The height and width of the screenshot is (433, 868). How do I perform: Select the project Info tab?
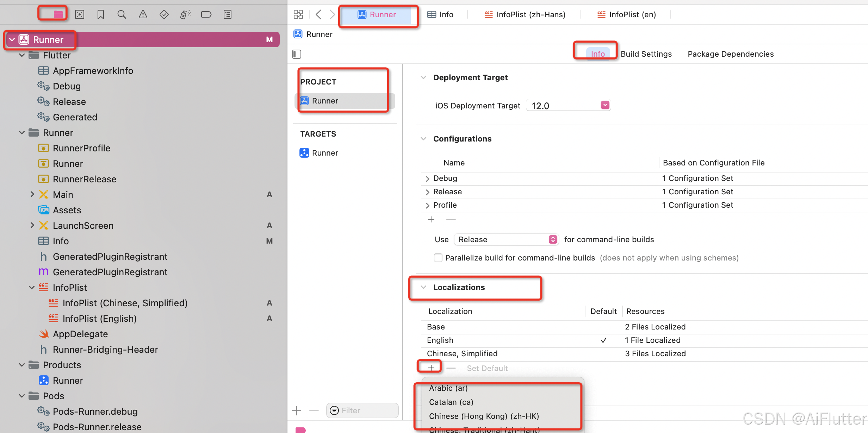[598, 54]
